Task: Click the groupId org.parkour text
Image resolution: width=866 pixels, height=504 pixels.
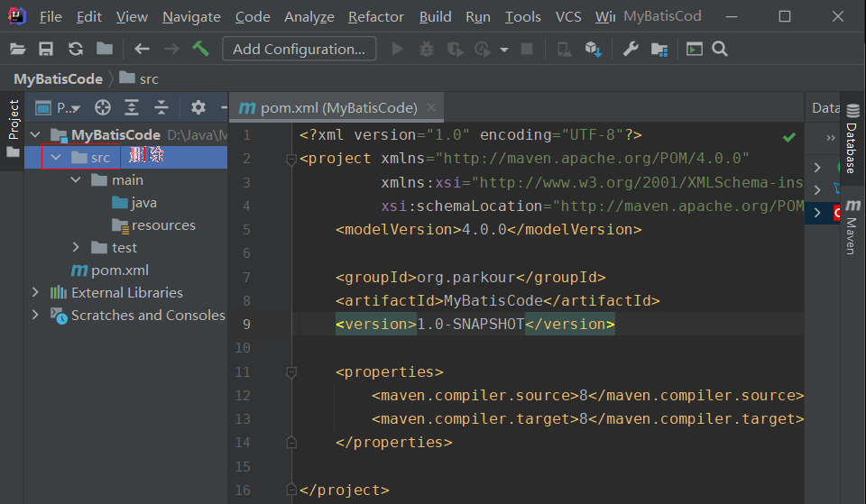Action: (466, 277)
